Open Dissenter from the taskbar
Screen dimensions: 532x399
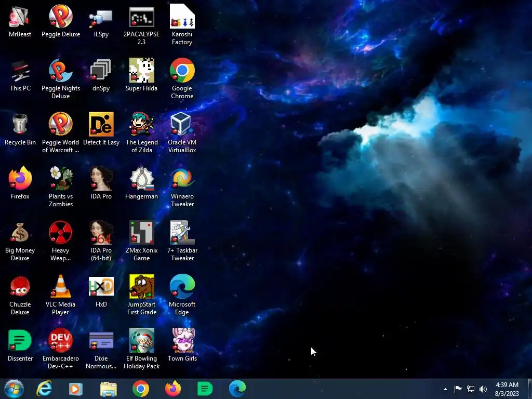(205, 389)
